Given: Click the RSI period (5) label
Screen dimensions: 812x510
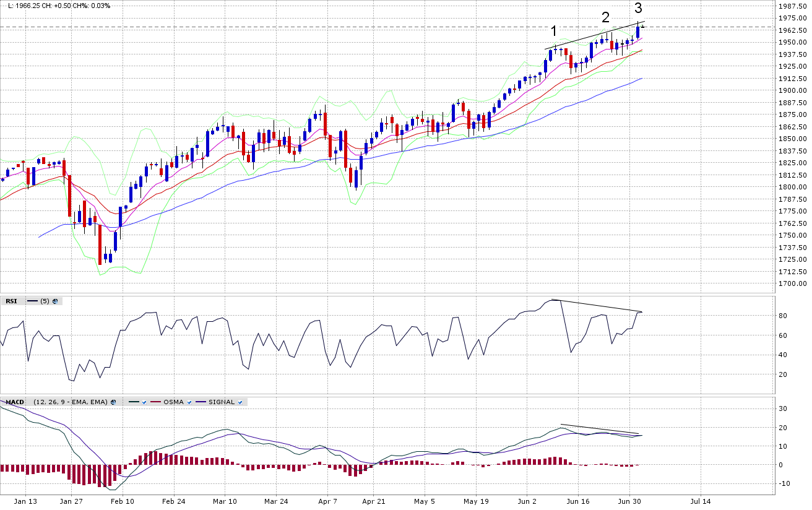Looking at the screenshot, I should point(45,301).
